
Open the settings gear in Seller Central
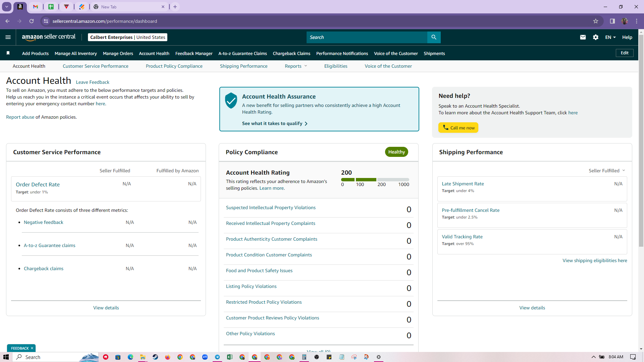click(596, 37)
